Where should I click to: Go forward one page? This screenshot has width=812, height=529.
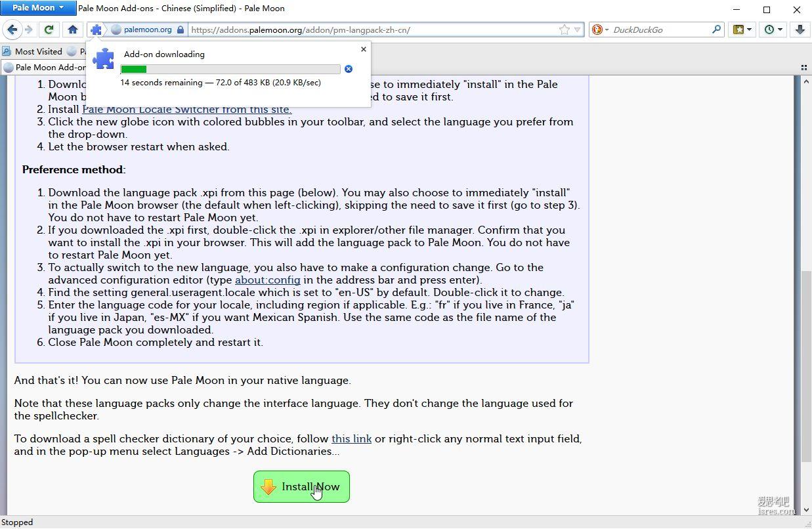click(x=29, y=30)
